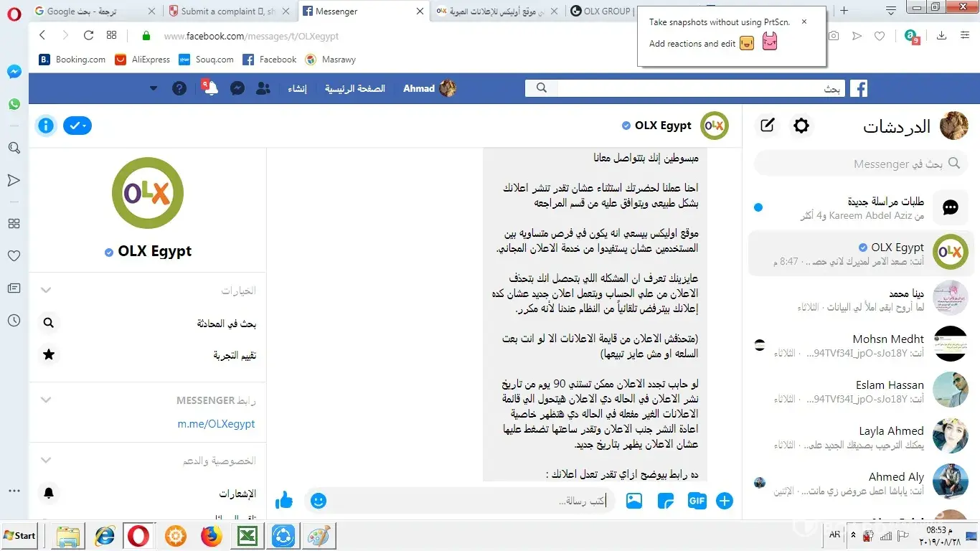Click the بحث في Messenger search field
This screenshot has height=551, width=980.
(860, 164)
